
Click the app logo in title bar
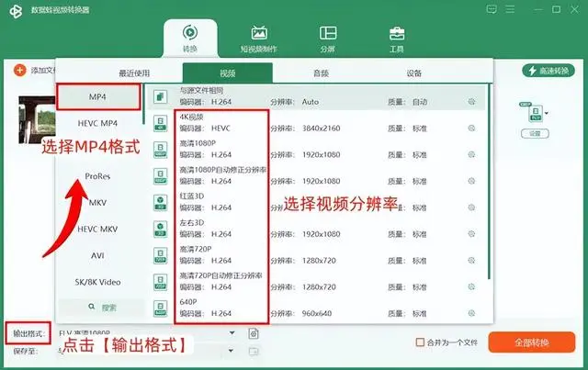tap(16, 11)
